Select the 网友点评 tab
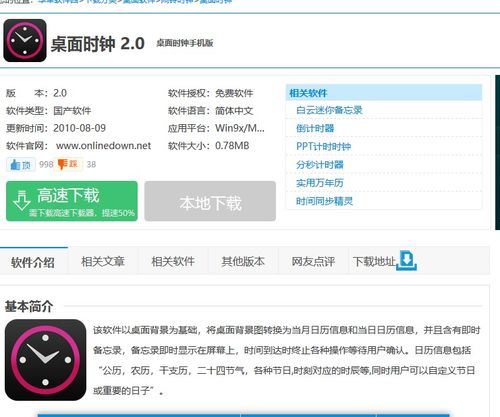 (x=313, y=262)
